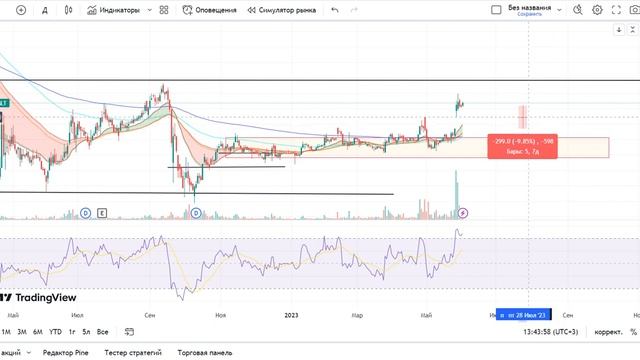Click the Без названия layout name
This screenshot has height=360, width=640.
pyautogui.click(x=529, y=7)
